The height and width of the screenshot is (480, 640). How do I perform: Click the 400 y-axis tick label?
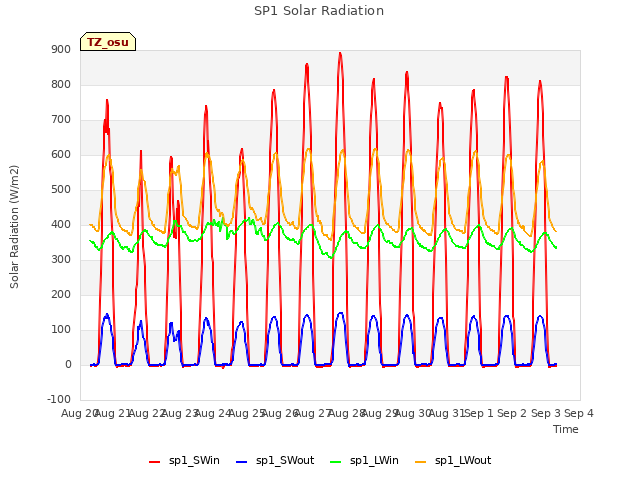(x=61, y=225)
